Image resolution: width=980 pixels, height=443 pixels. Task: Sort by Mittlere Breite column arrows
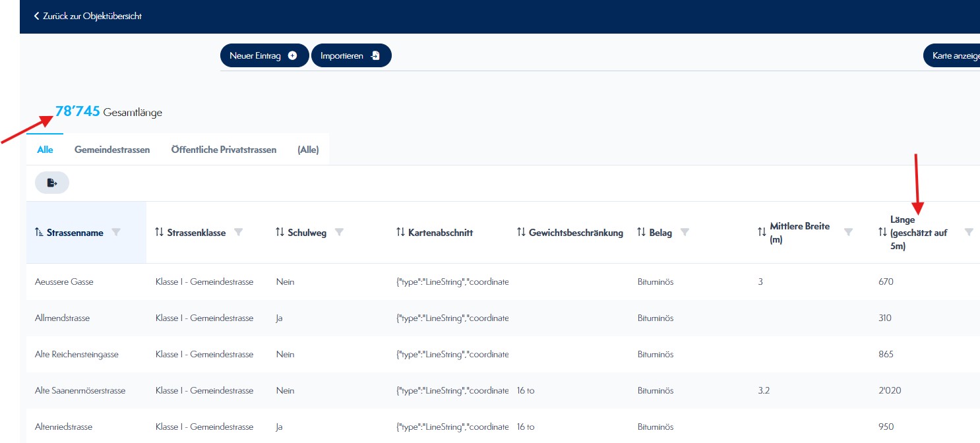[762, 232]
